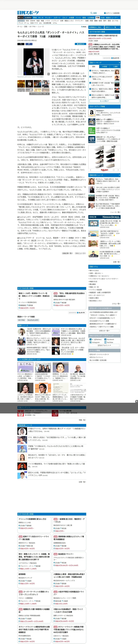Click 芸能 in the breadcrumb
The height and width of the screenshot is (644, 138).
pos(26,27)
